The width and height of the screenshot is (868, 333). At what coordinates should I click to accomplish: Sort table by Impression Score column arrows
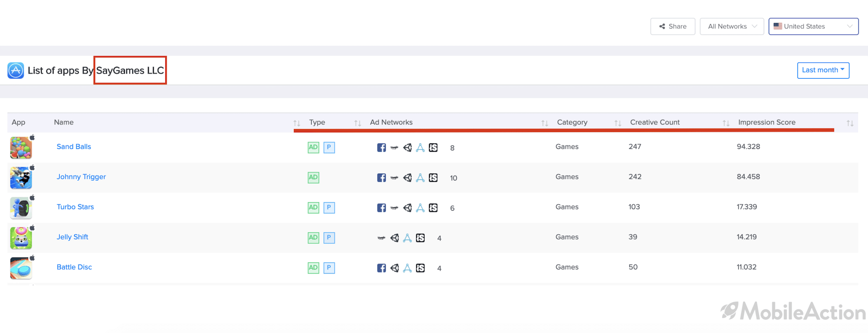pyautogui.click(x=850, y=123)
